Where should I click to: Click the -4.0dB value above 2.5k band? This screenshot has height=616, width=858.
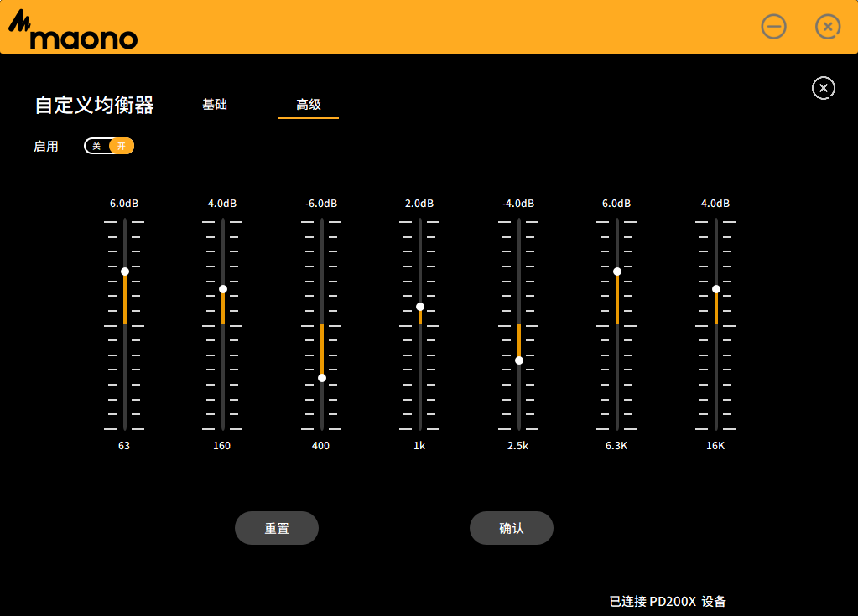point(518,204)
